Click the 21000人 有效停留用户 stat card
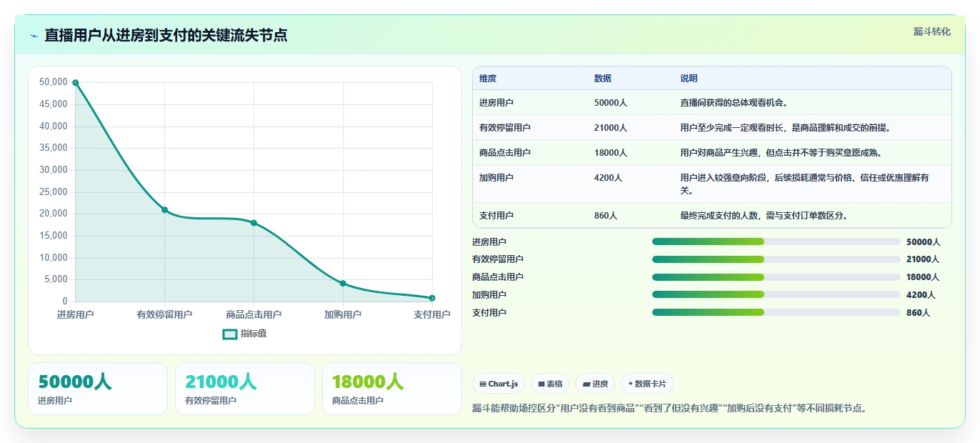The height and width of the screenshot is (443, 980). click(x=245, y=389)
